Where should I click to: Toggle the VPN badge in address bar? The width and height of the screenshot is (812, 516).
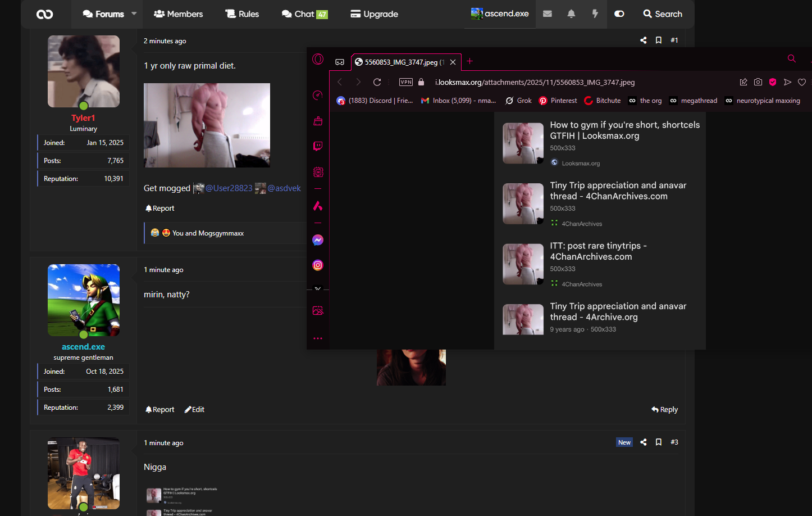point(406,82)
